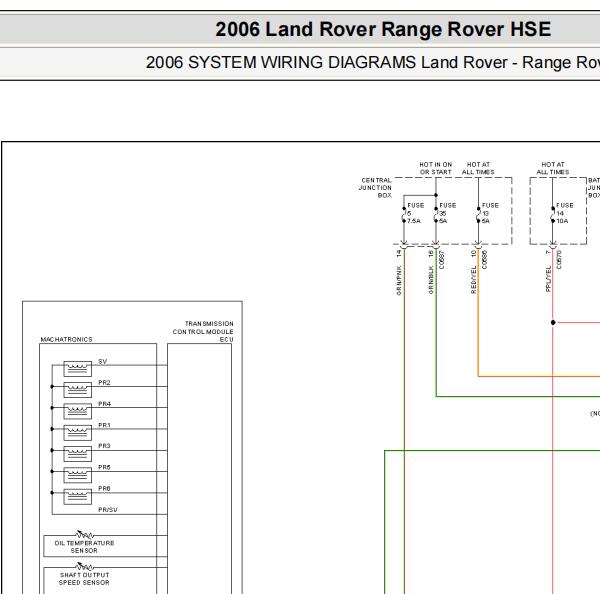Click the PR5 solenoid symbol
The width and height of the screenshot is (600, 594).
point(77,475)
